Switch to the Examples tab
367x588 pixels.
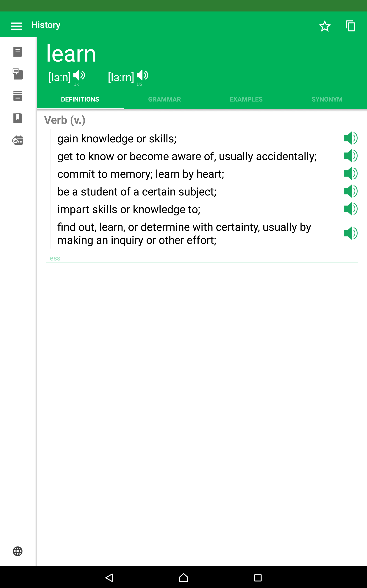point(246,99)
